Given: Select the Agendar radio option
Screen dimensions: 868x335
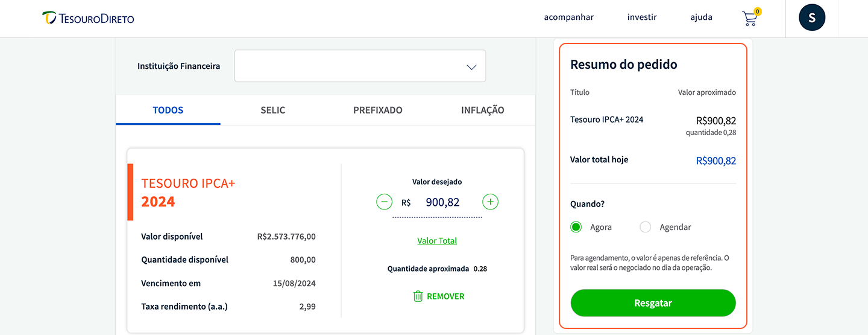Looking at the screenshot, I should [x=646, y=227].
